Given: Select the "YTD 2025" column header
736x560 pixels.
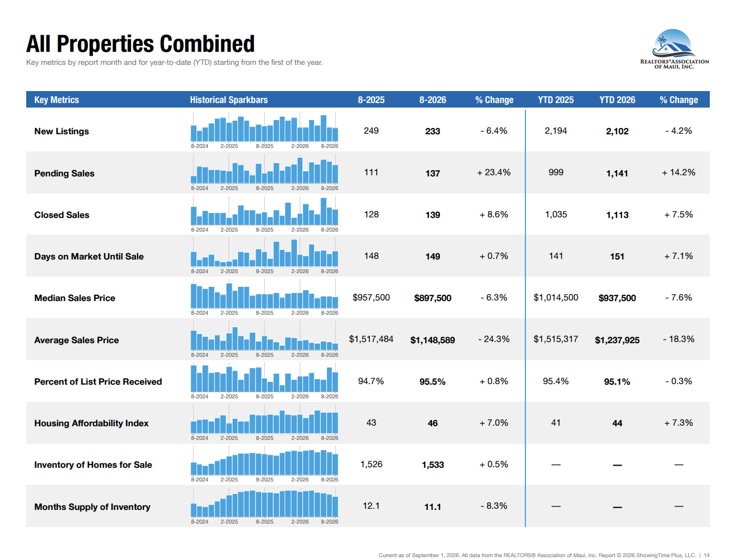Looking at the screenshot, I should coord(556,100).
